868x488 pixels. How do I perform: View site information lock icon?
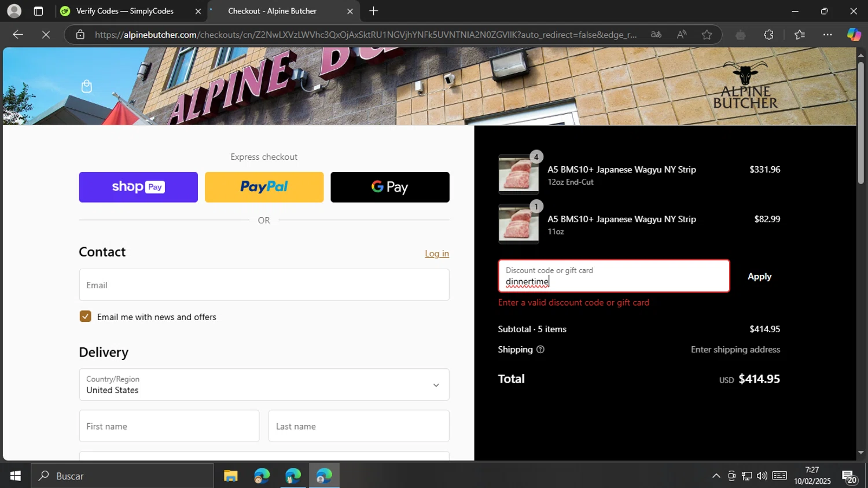pyautogui.click(x=80, y=35)
